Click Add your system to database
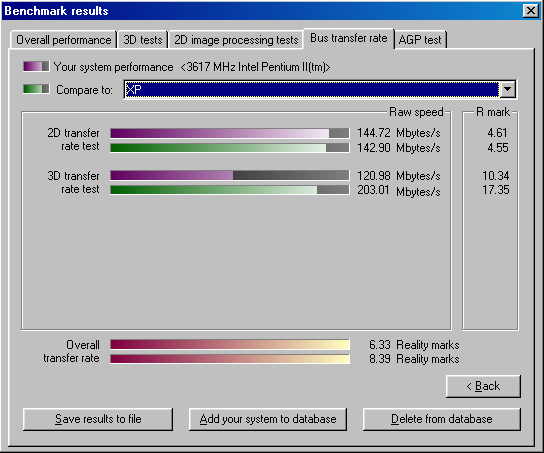 point(268,419)
